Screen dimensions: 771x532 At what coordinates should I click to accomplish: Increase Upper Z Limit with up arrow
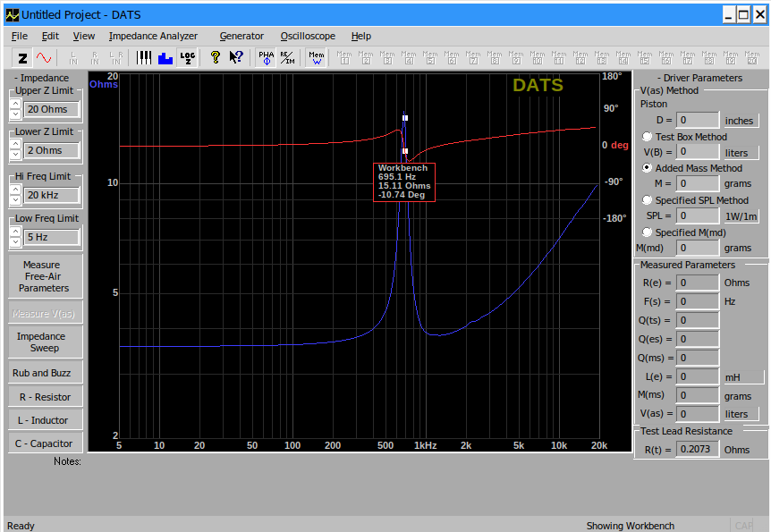pyautogui.click(x=15, y=104)
